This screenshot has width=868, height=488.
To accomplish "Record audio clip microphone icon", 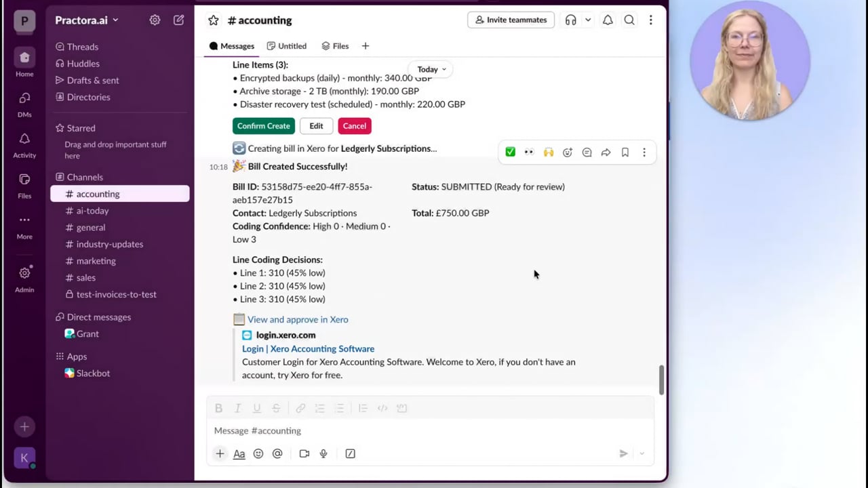I will click(x=323, y=453).
